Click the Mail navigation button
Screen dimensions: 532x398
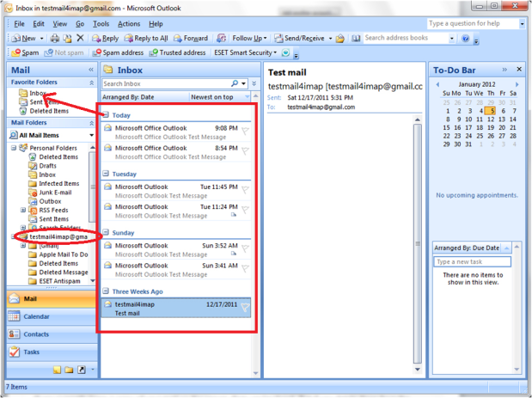pos(52,298)
